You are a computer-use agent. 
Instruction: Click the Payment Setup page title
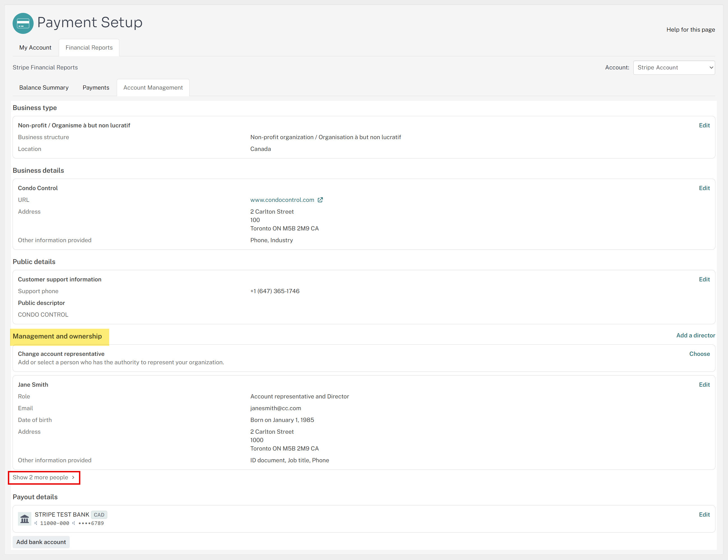point(90,22)
